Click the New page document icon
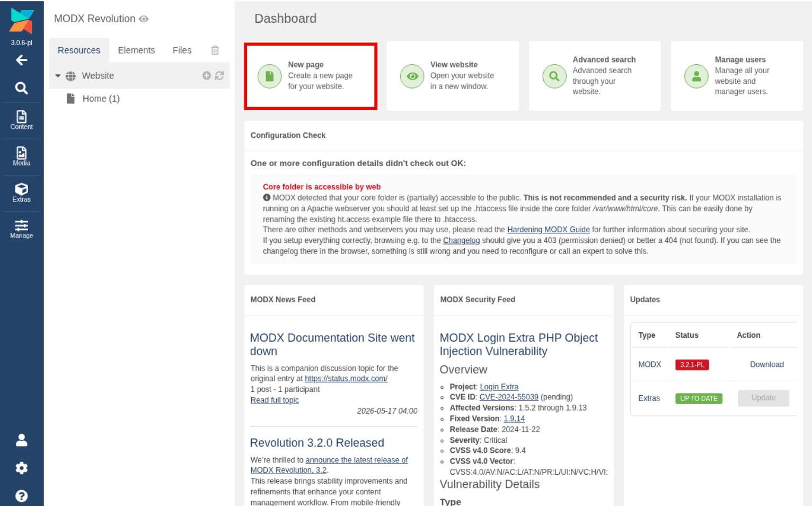The height and width of the screenshot is (506, 812). click(x=269, y=76)
